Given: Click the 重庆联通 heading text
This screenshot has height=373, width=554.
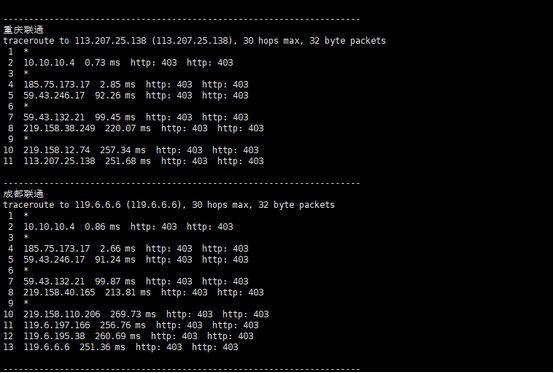Looking at the screenshot, I should (23, 30).
